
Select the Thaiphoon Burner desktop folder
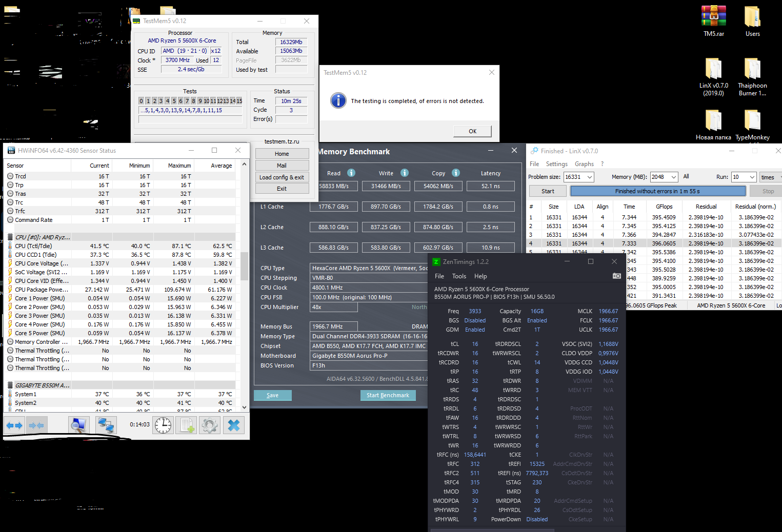(x=752, y=76)
